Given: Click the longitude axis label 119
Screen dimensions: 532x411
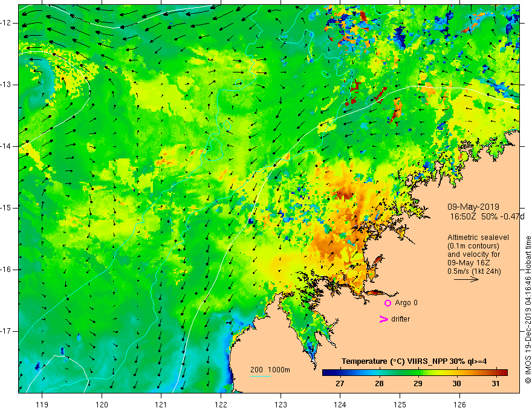Looking at the screenshot, I should pos(42,404).
